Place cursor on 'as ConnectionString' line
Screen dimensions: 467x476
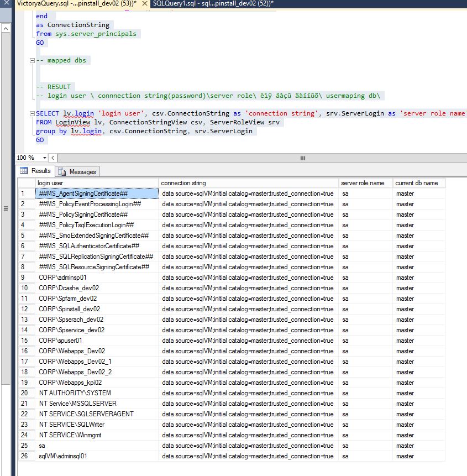[x=72, y=25]
